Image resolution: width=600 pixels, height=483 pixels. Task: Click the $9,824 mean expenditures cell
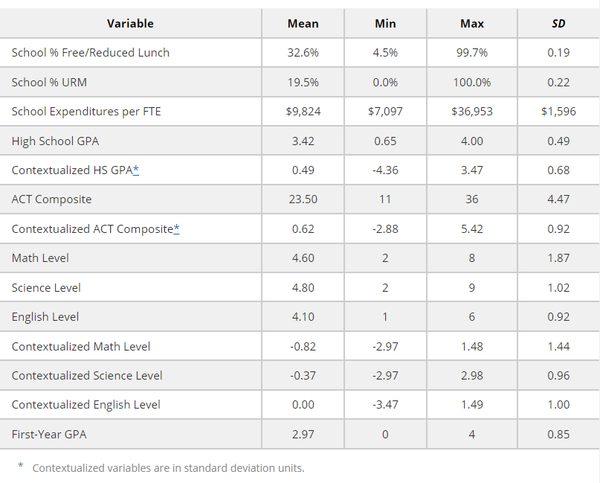click(302, 111)
